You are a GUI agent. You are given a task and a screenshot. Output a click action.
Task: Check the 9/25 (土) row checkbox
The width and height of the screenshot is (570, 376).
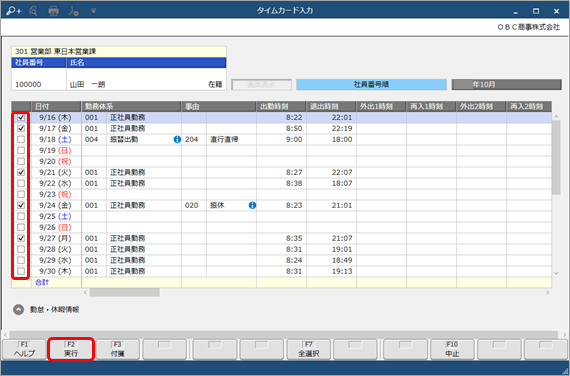point(21,216)
